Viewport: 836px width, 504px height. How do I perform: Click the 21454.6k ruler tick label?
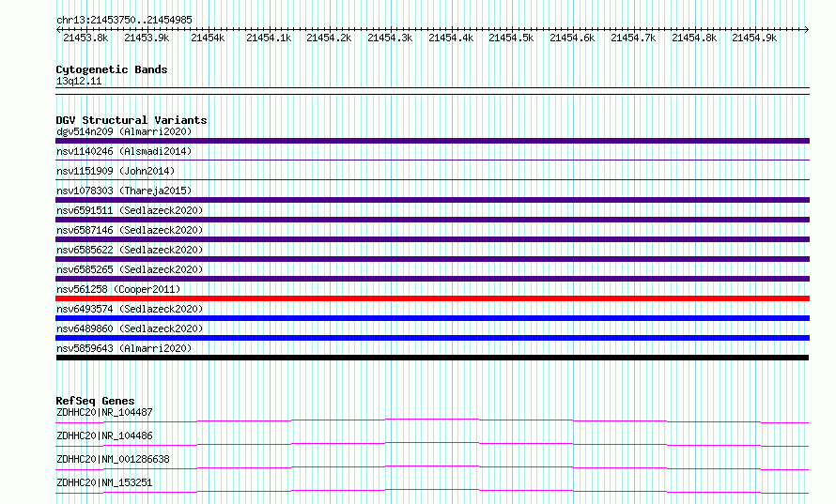click(x=572, y=38)
